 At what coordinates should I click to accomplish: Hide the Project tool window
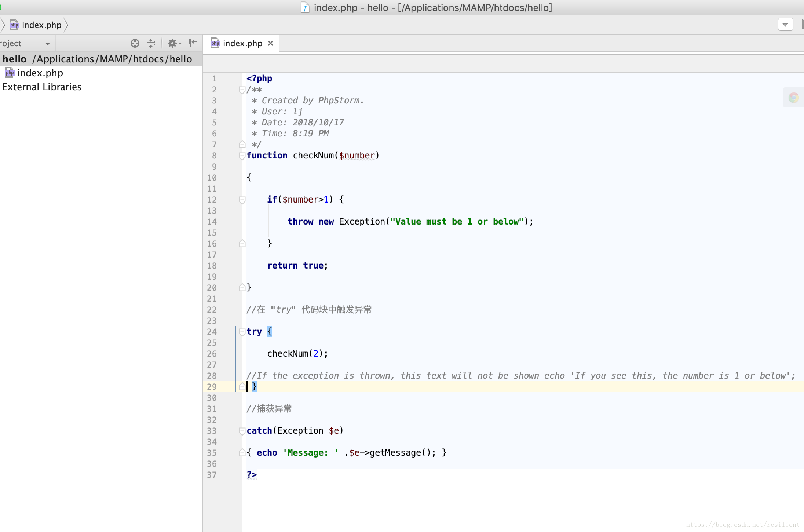193,43
